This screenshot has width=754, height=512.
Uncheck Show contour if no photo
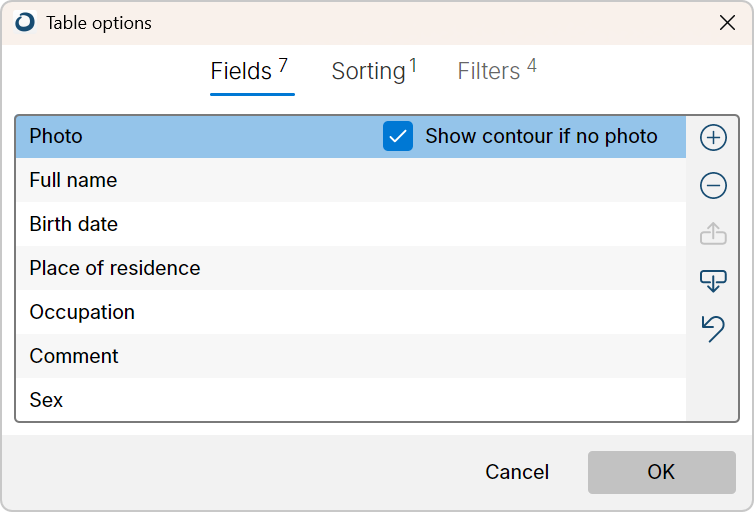click(x=398, y=136)
